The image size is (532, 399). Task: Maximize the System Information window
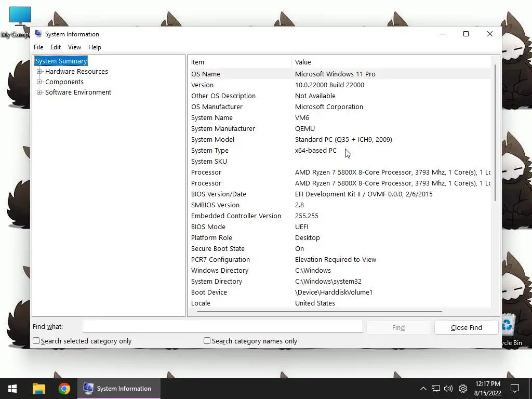(x=466, y=34)
